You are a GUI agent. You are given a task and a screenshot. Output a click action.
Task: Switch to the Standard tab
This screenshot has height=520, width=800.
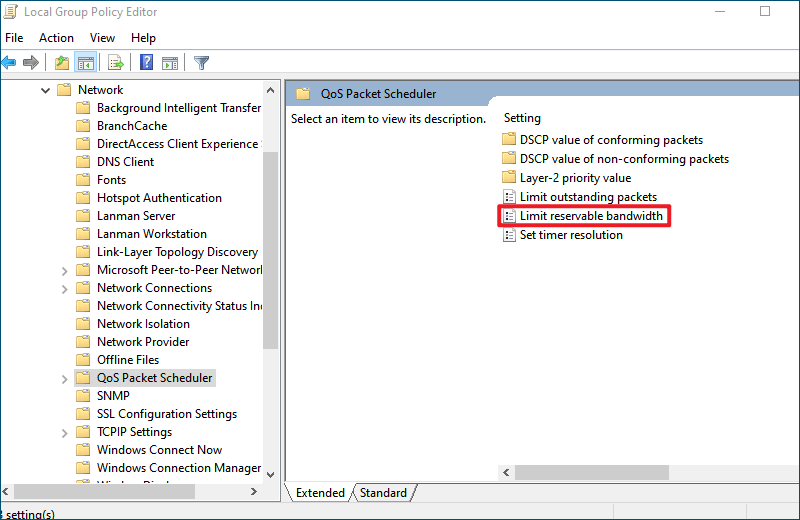tap(383, 492)
